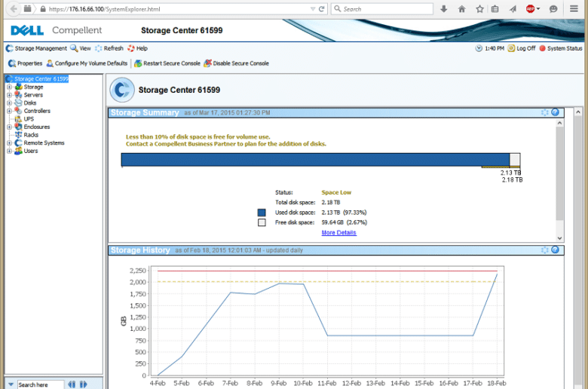Click the Storage icon in tree

pyautogui.click(x=18, y=87)
